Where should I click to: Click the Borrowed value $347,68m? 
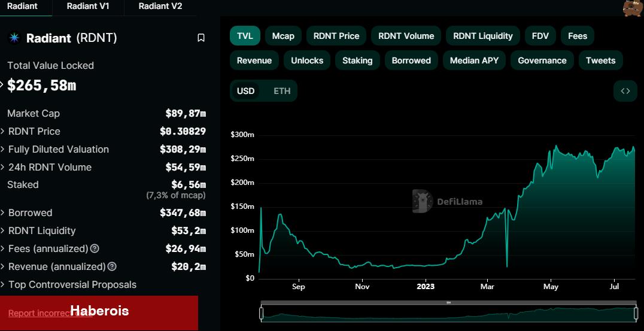[x=183, y=212]
